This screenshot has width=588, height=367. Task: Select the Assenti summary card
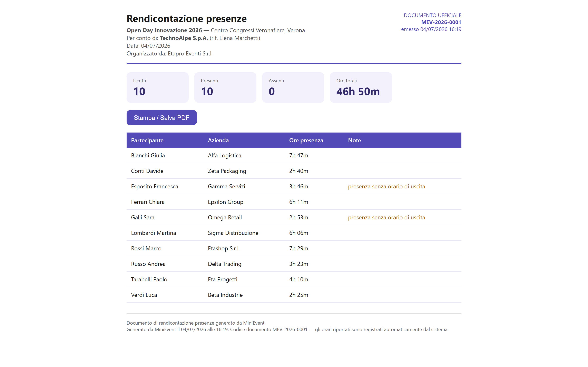click(x=293, y=87)
